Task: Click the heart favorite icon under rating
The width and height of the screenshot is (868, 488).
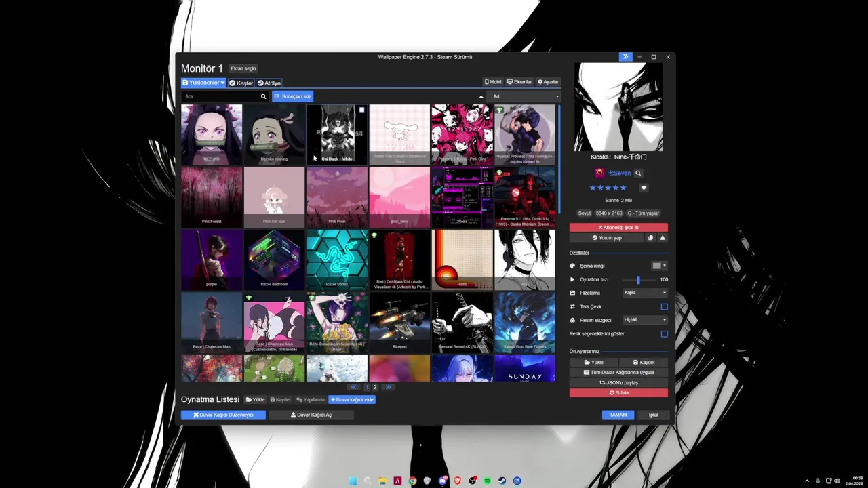Action: click(644, 188)
